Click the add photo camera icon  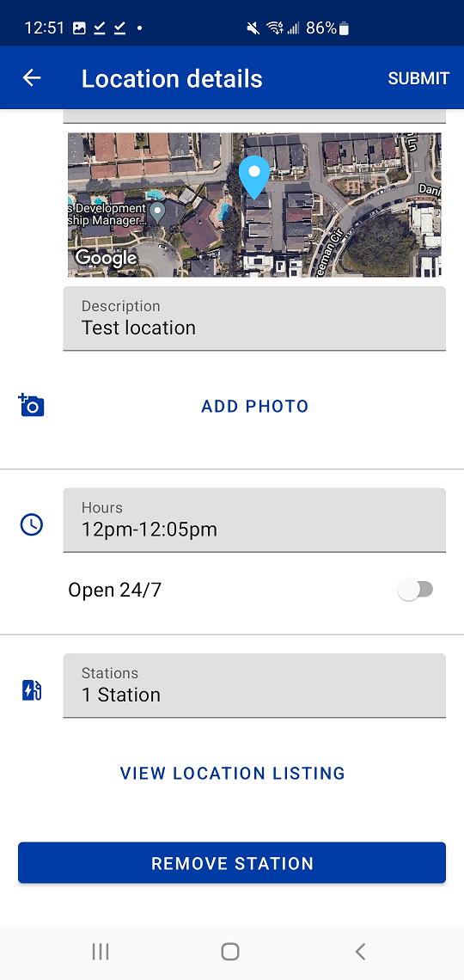tap(31, 405)
